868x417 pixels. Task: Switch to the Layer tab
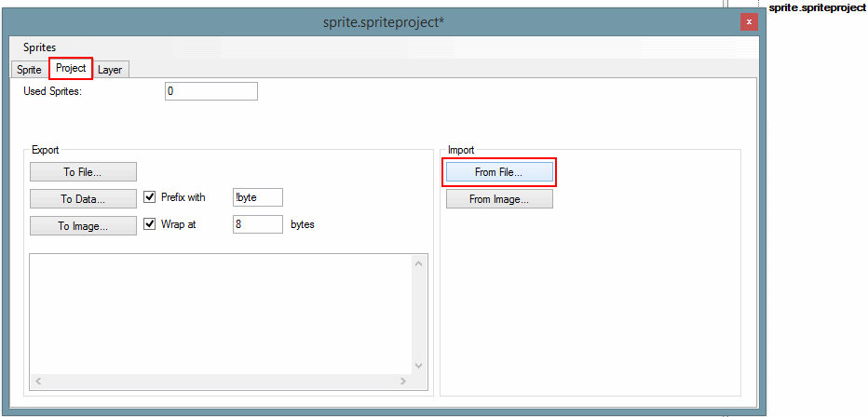click(x=110, y=70)
